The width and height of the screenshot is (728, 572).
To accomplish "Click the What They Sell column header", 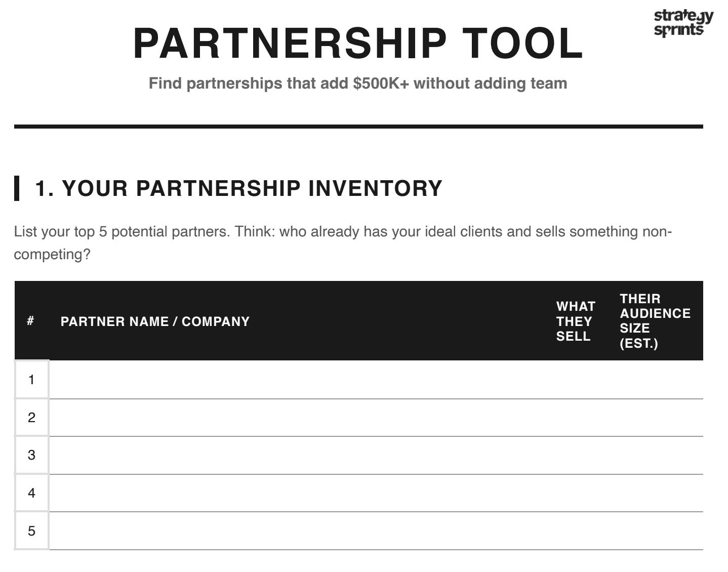I will 576,321.
